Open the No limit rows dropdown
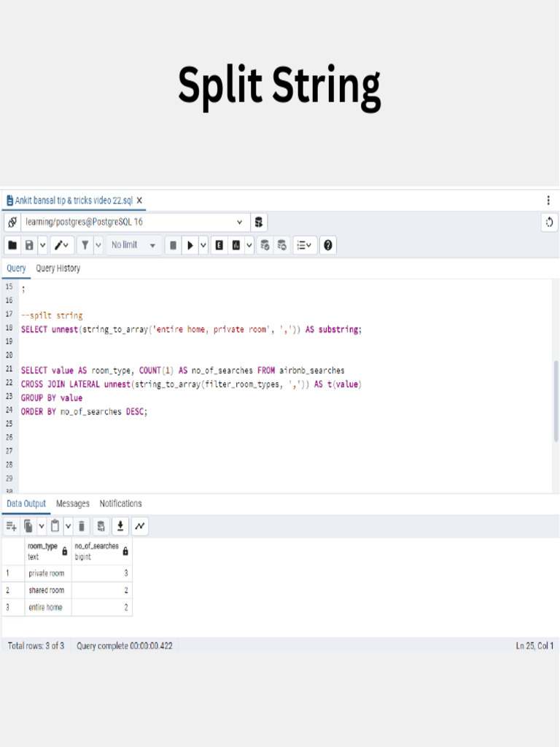 pyautogui.click(x=133, y=246)
